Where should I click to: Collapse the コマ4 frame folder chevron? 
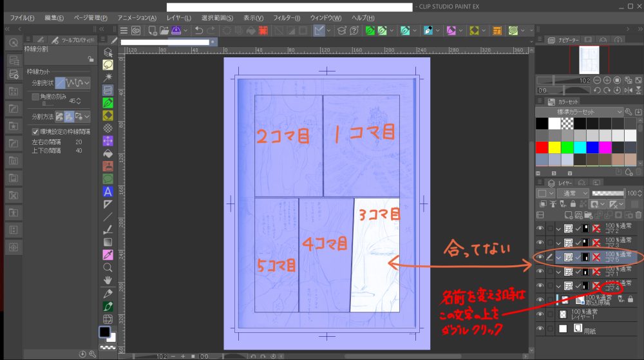[558, 287]
